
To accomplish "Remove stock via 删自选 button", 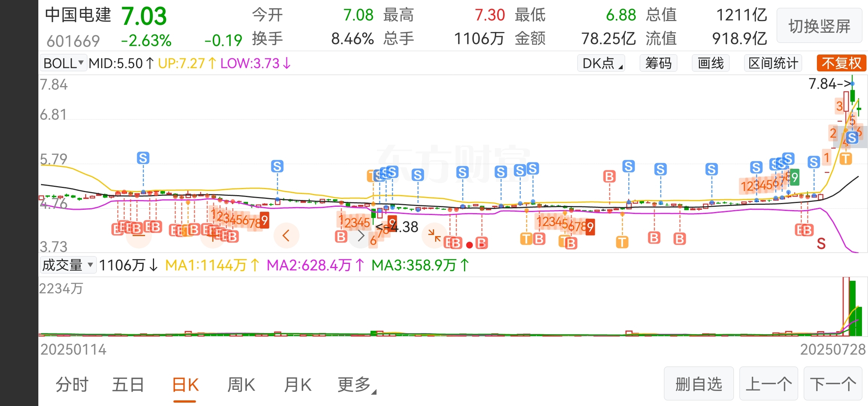I will coord(699,384).
